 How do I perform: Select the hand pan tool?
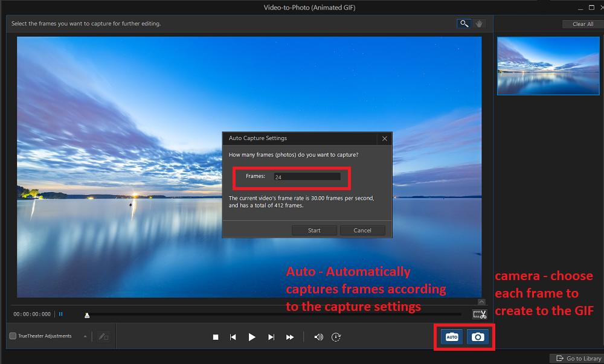pos(479,24)
